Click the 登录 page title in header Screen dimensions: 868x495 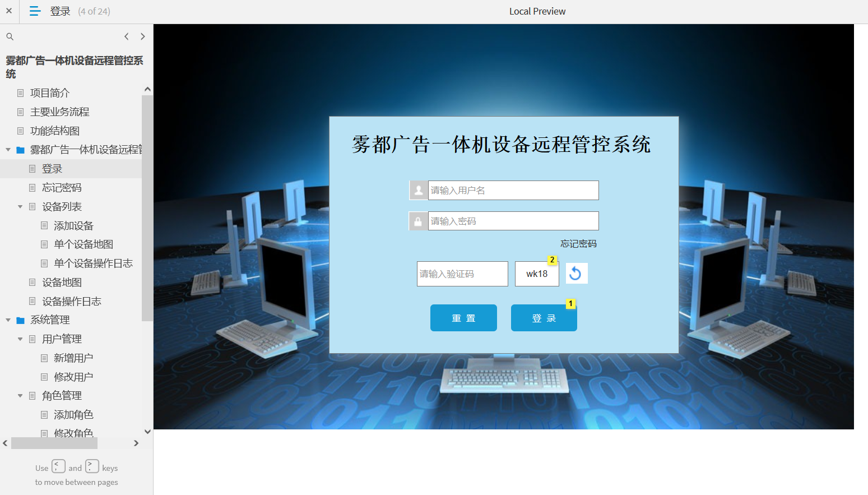(61, 11)
